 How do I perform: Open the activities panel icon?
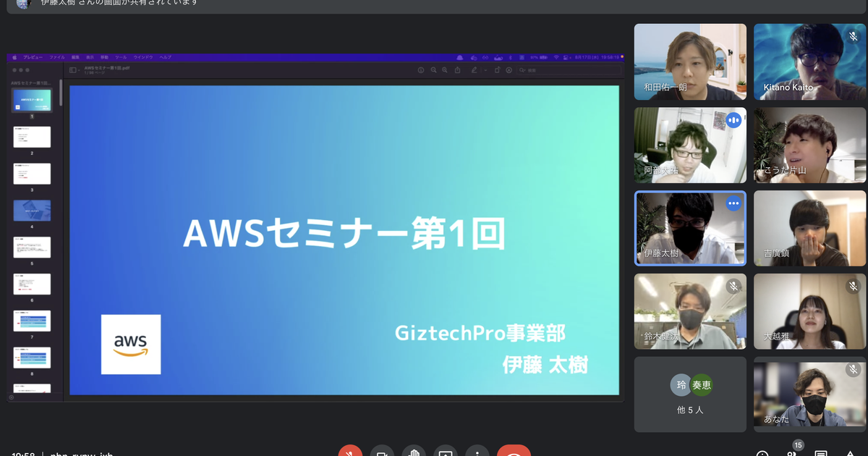[x=851, y=453]
